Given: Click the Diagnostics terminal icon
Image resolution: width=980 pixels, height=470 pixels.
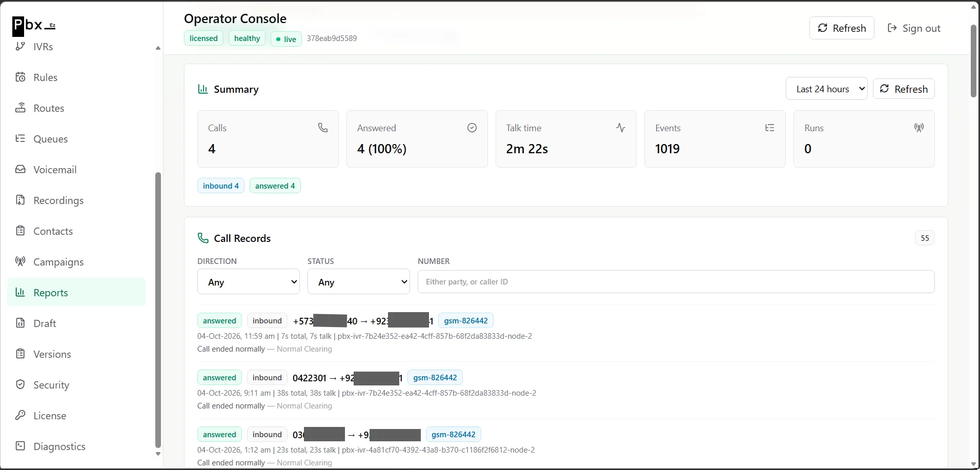Looking at the screenshot, I should click(x=21, y=446).
